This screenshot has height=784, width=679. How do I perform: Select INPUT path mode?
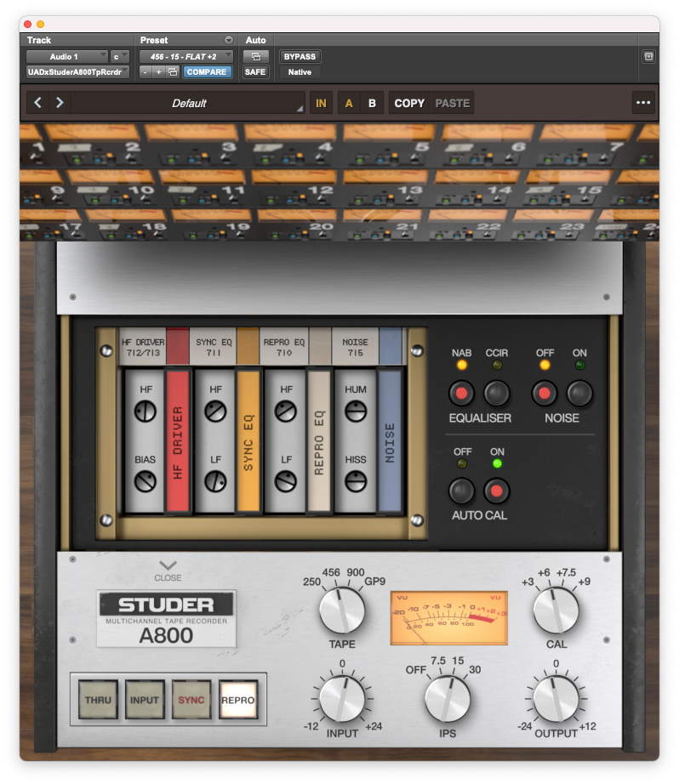tap(145, 700)
